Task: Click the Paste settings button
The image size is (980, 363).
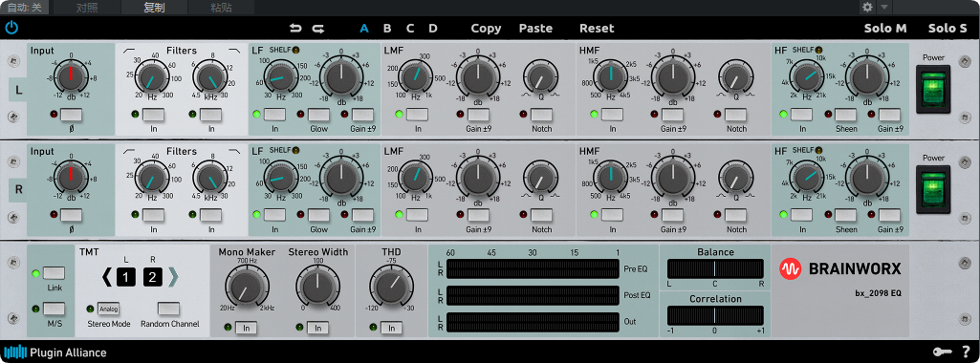Action: point(535,28)
